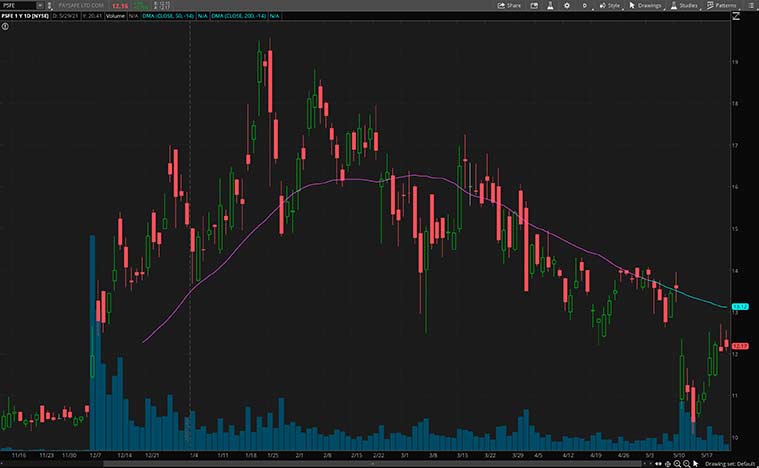Open the timeframe 'D' dropdown
The width and height of the screenshot is (759, 468).
coord(585,5)
